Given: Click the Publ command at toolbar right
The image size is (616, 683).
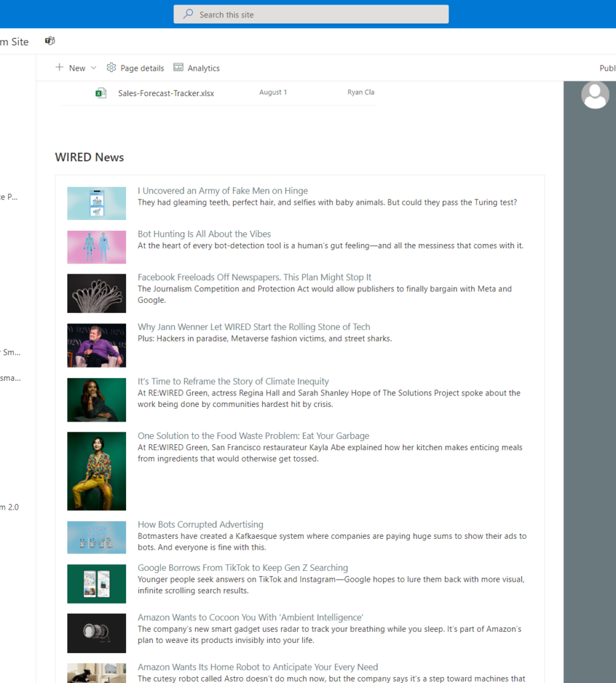Looking at the screenshot, I should point(607,68).
